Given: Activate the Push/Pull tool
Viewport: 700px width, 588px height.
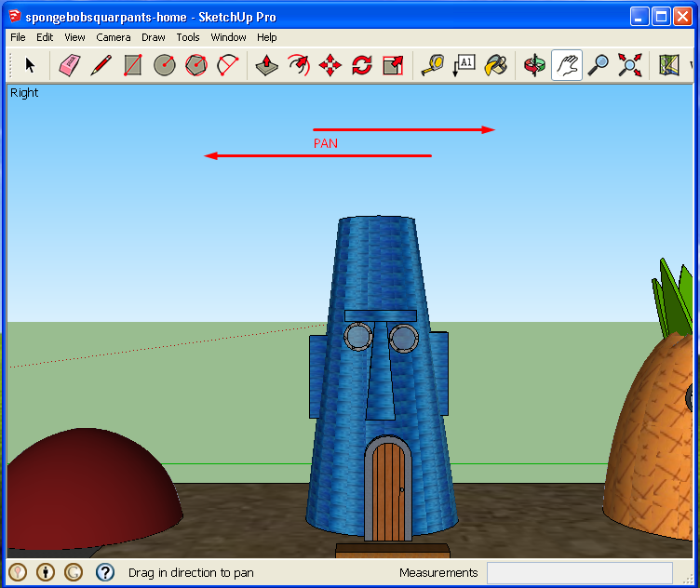Looking at the screenshot, I should click(x=267, y=65).
